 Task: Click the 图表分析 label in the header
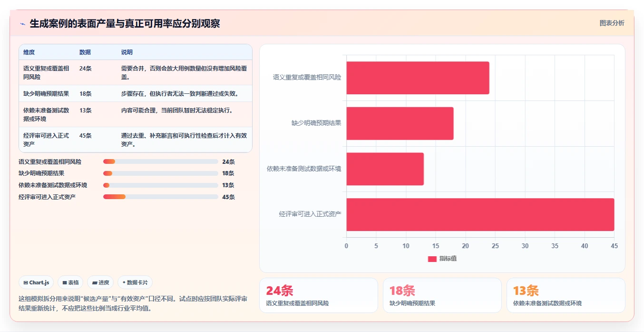pyautogui.click(x=612, y=23)
